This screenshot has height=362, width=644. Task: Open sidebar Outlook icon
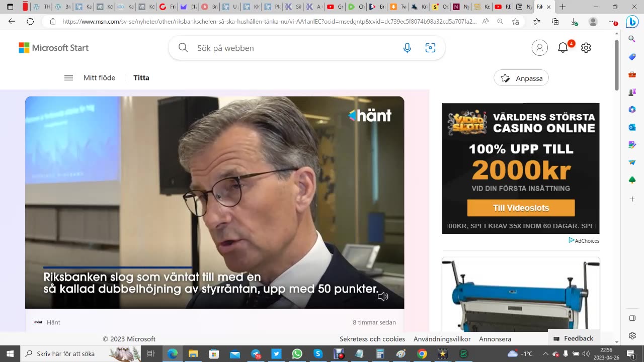[x=632, y=127]
